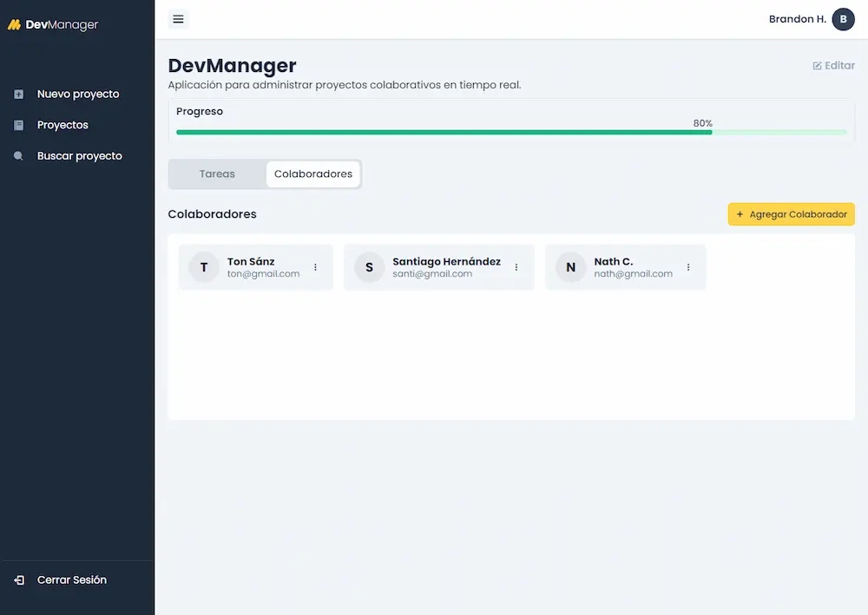Click the plus icon beside Nuevo proyecto
Screen dimensions: 868x615
pos(19,95)
